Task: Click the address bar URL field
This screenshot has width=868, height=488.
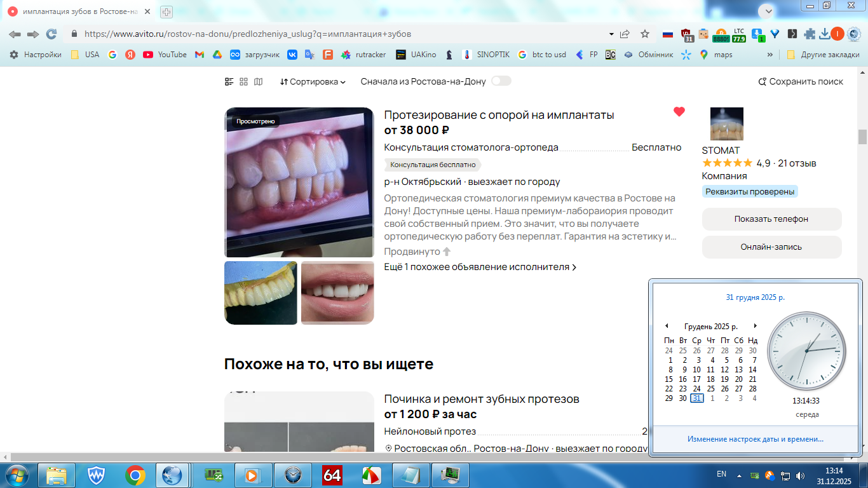Action: click(x=343, y=34)
